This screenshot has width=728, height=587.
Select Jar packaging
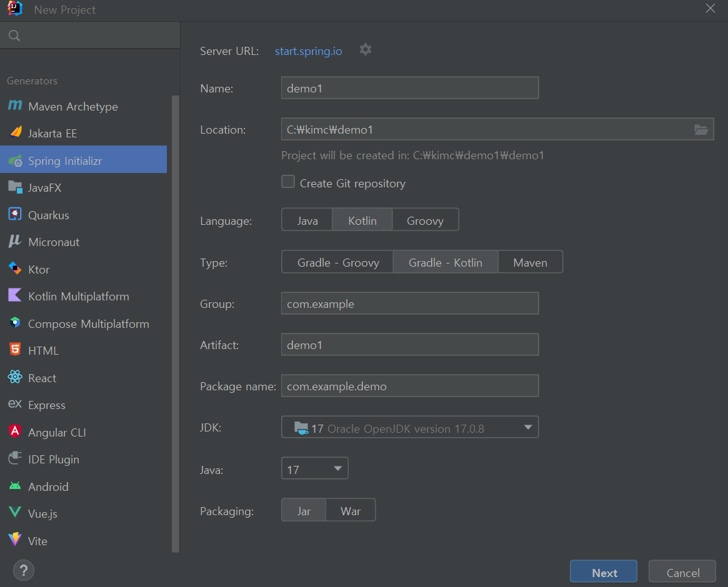304,510
